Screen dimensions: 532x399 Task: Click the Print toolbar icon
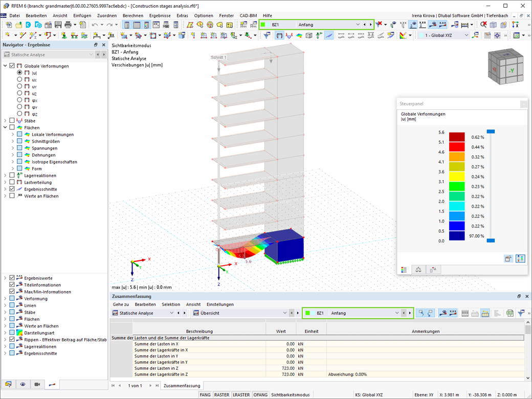68,25
